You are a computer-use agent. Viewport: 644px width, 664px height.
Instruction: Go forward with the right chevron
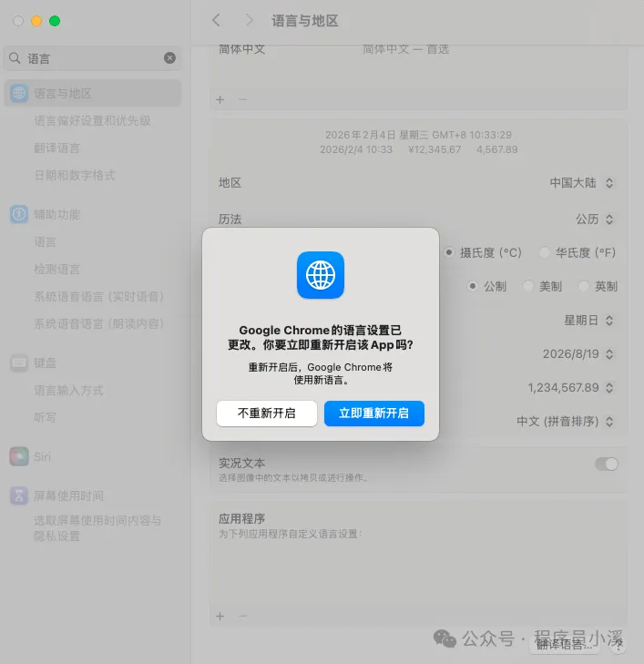point(250,20)
